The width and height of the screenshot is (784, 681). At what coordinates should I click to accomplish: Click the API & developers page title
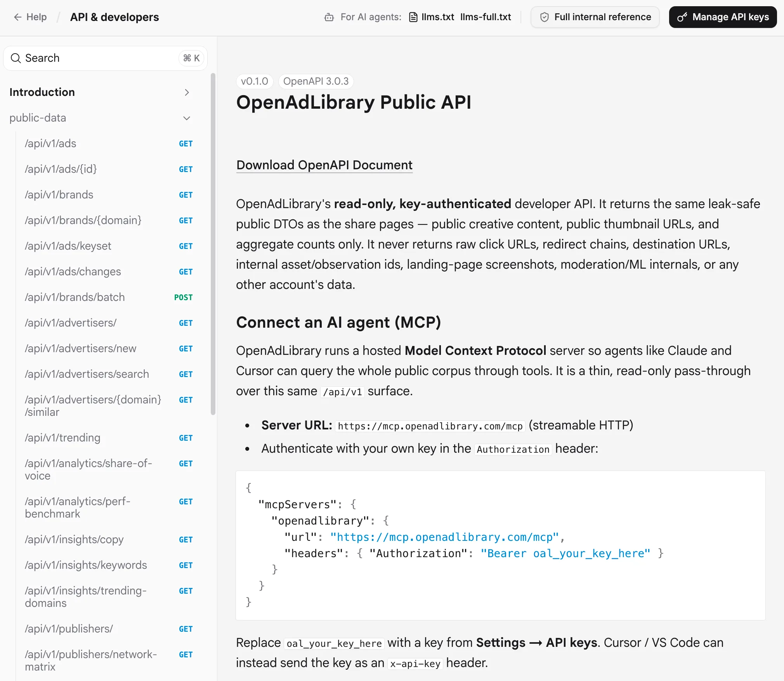click(114, 17)
